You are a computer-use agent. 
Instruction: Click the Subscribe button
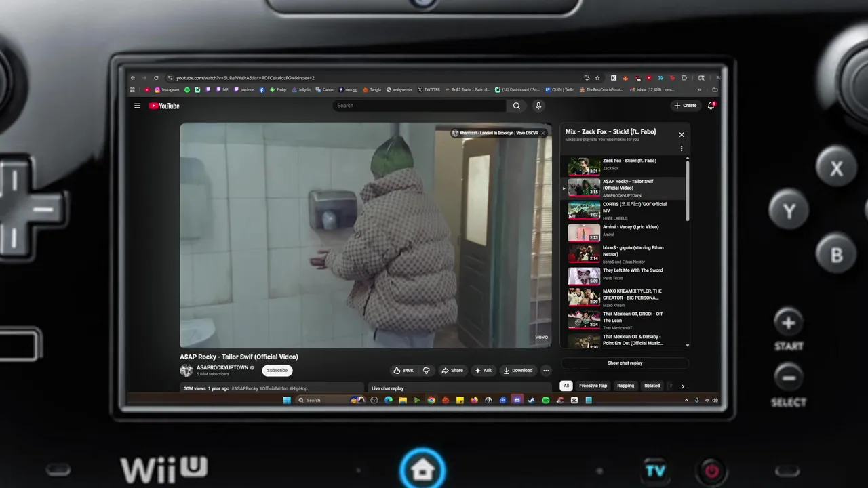click(x=277, y=371)
